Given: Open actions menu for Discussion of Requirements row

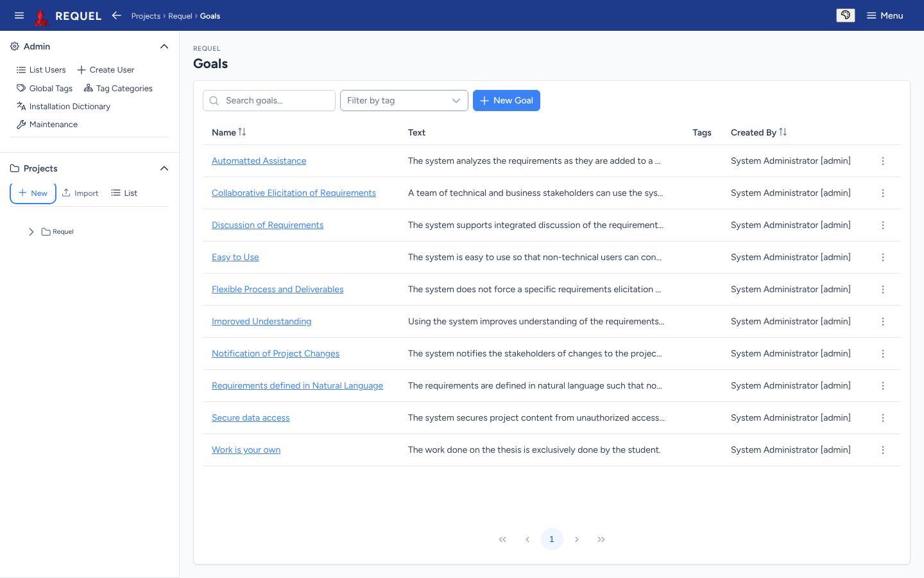Looking at the screenshot, I should pyautogui.click(x=883, y=225).
